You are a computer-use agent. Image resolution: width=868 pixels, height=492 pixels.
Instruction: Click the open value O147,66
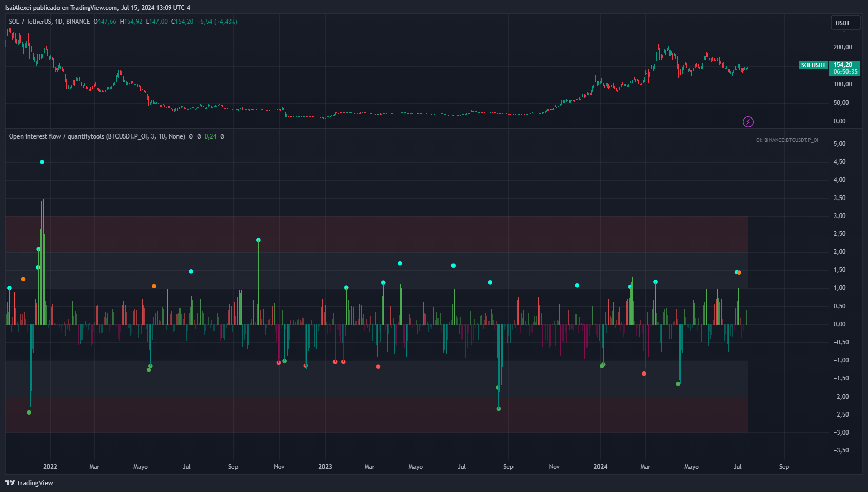tap(105, 22)
